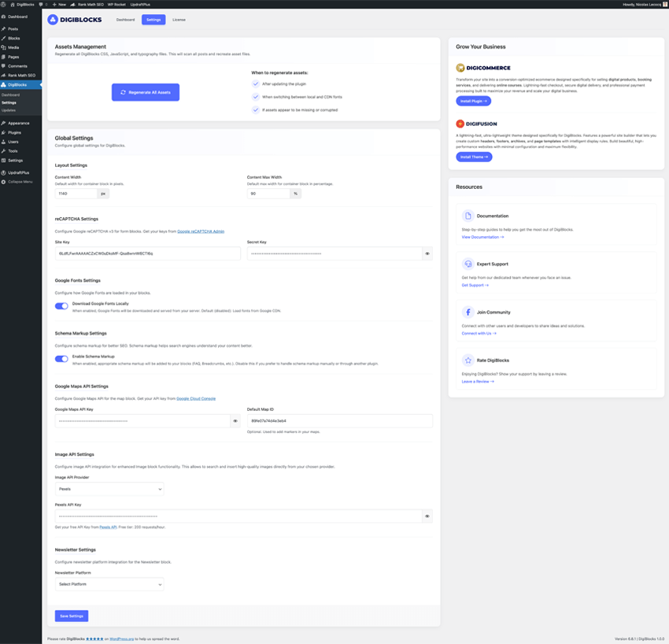Click the Expert Support headset icon
Viewport: 669px width, 644px height.
tap(468, 264)
